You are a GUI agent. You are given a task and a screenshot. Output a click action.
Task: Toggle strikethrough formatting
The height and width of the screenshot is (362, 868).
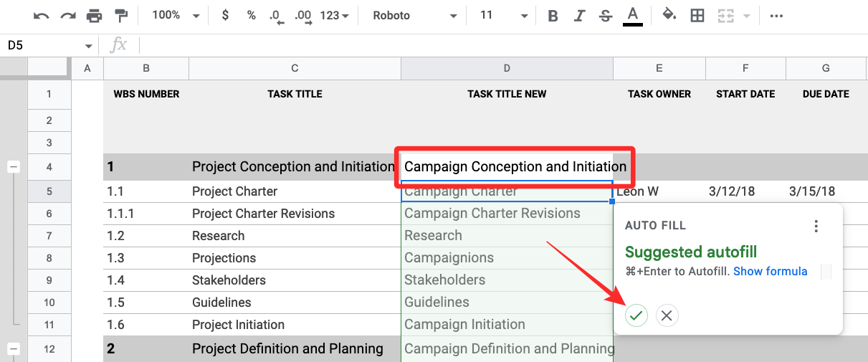point(606,15)
